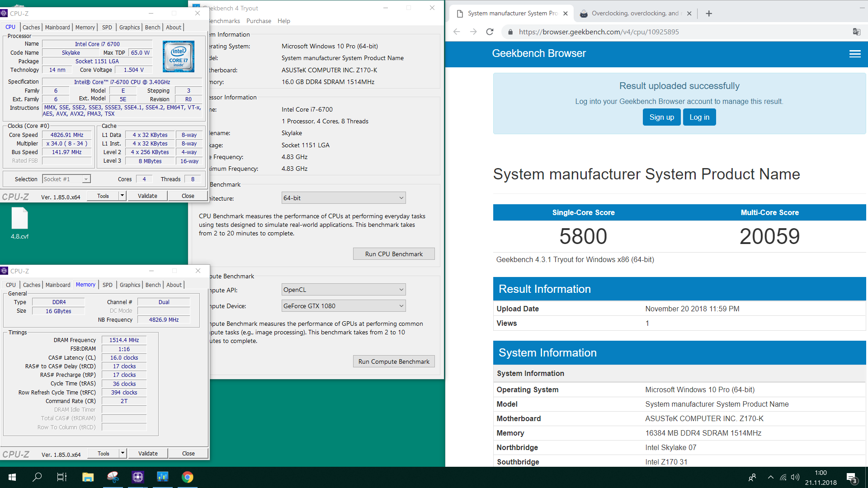Screen dimensions: 868x488
Task: Switch to Caches tab in top CPU-Z window
Action: coord(31,27)
